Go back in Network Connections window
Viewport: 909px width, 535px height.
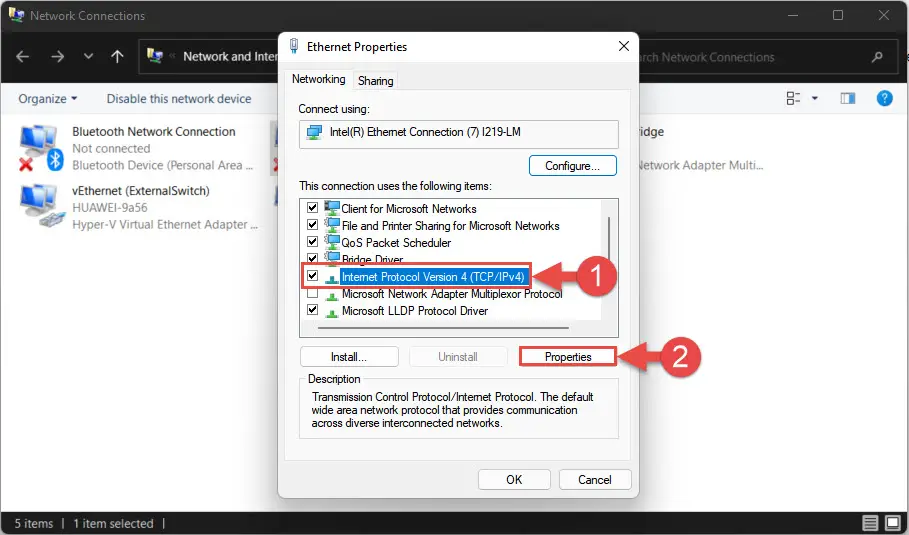pyautogui.click(x=23, y=56)
